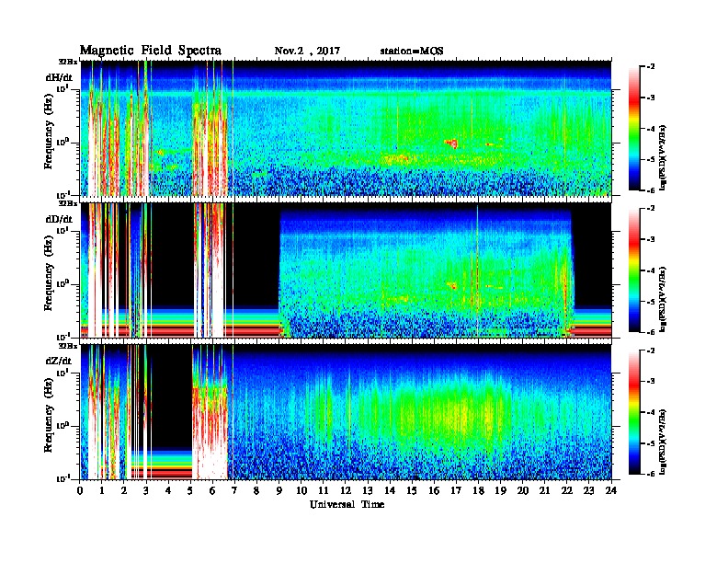Screen dimensions: 728x563
Task: Click hour tick label "3" on the time axis
Action: pos(147,490)
